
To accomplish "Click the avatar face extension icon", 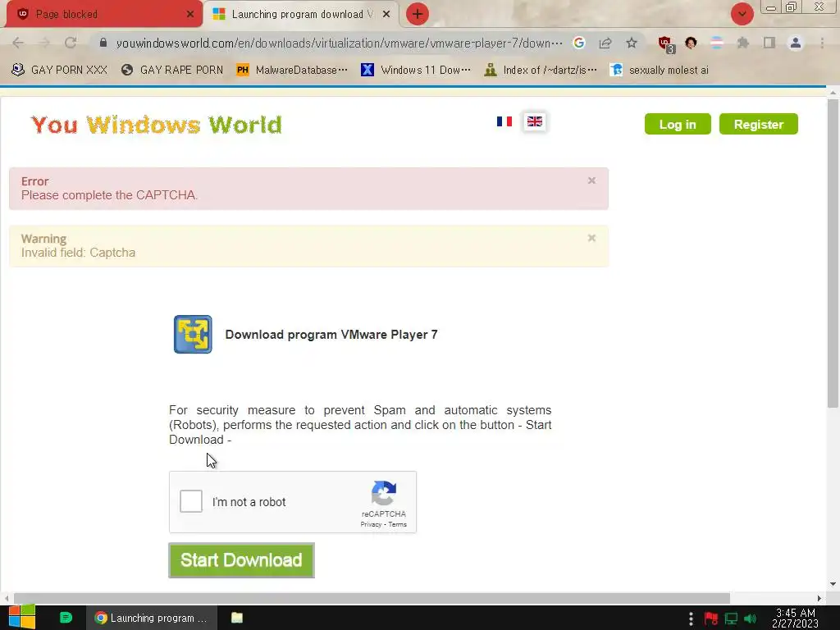I will pos(691,43).
